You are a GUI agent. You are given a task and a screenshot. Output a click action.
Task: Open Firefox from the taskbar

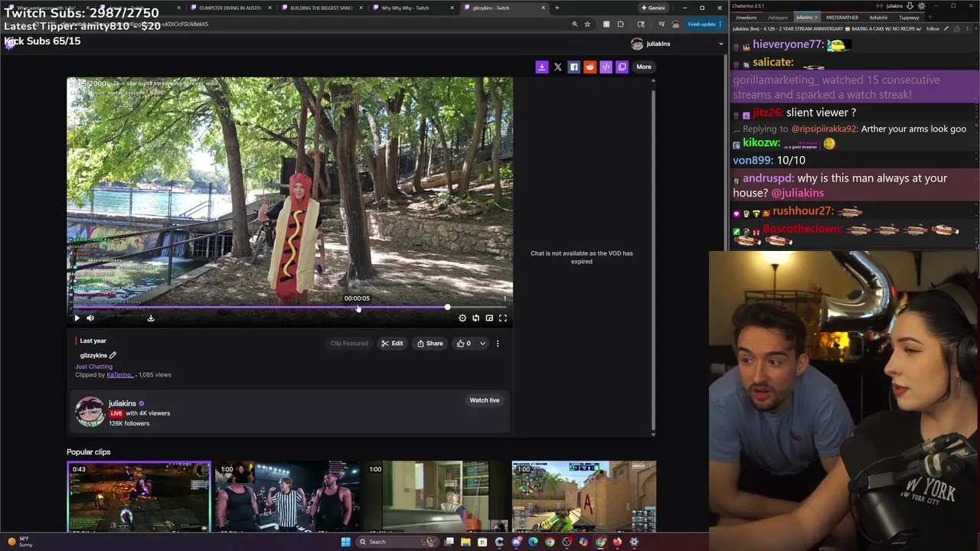point(617,542)
